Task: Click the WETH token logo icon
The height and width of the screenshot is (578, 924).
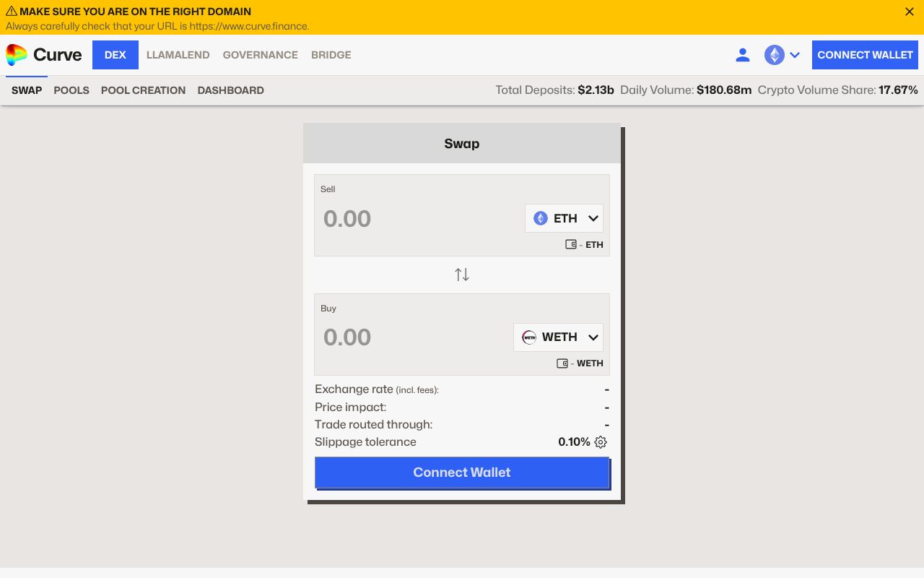Action: pos(529,337)
